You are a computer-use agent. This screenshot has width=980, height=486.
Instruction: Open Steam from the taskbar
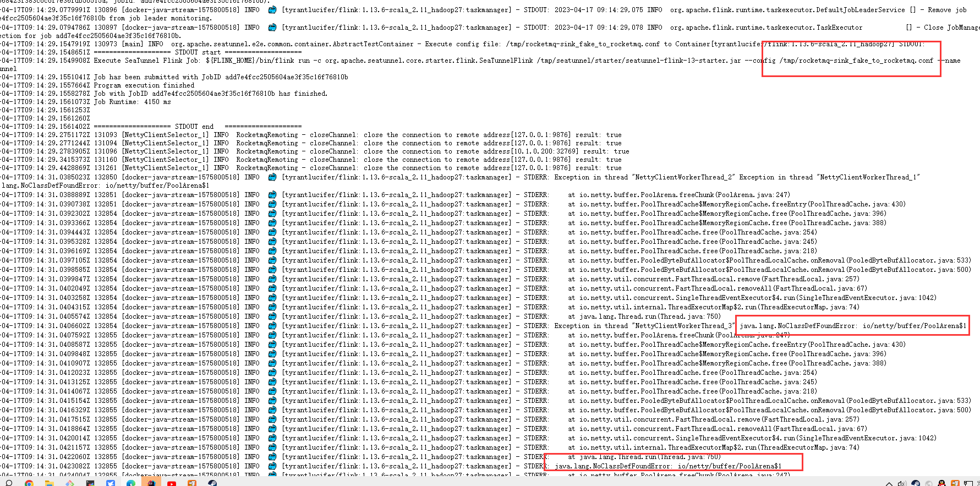pos(212,483)
